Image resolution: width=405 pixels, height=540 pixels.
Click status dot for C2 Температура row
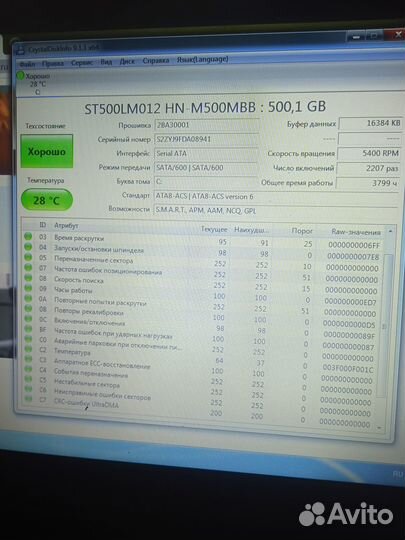[x=28, y=349]
